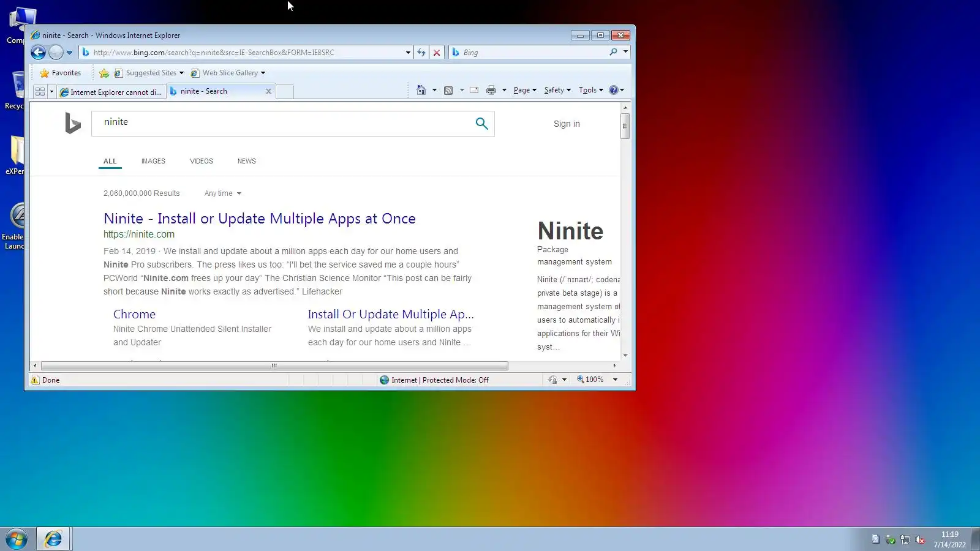Click the Sign in link
This screenshot has height=551, width=980.
coord(567,124)
